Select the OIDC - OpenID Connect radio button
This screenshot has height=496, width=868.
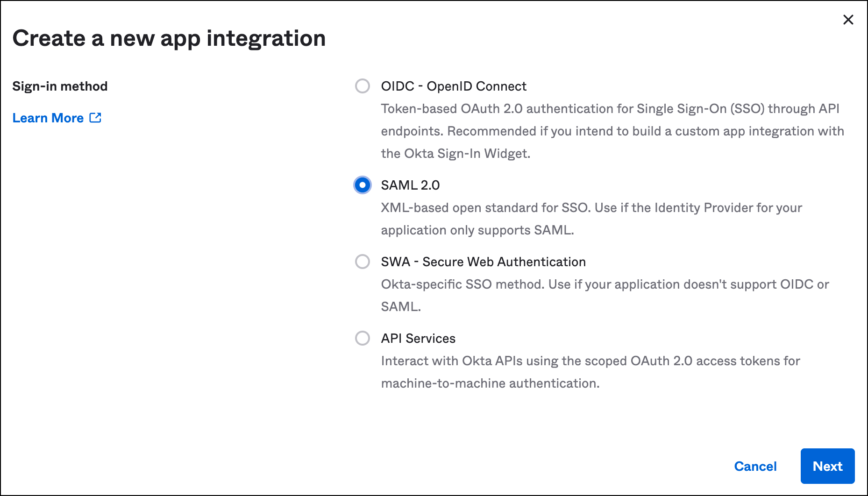tap(363, 86)
